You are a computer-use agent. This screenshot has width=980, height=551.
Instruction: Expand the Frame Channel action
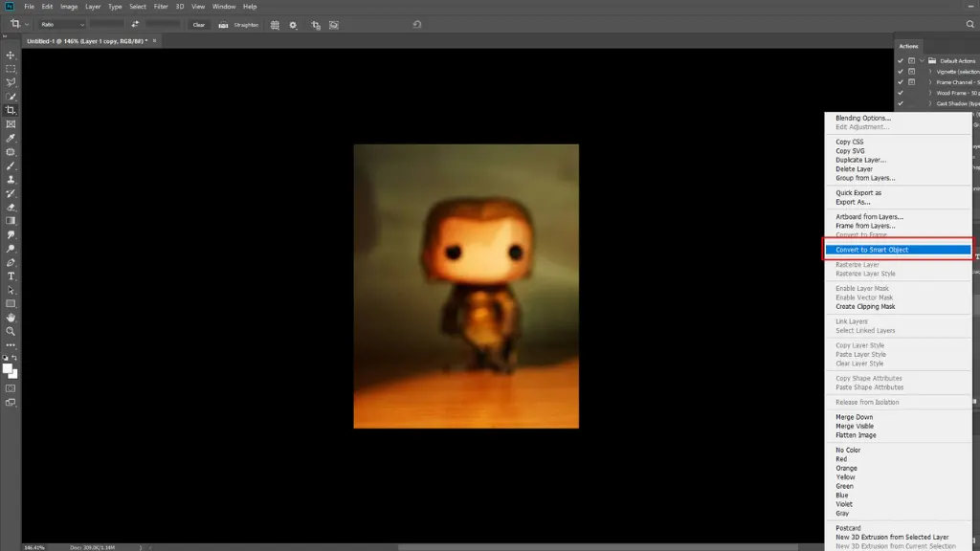[930, 82]
